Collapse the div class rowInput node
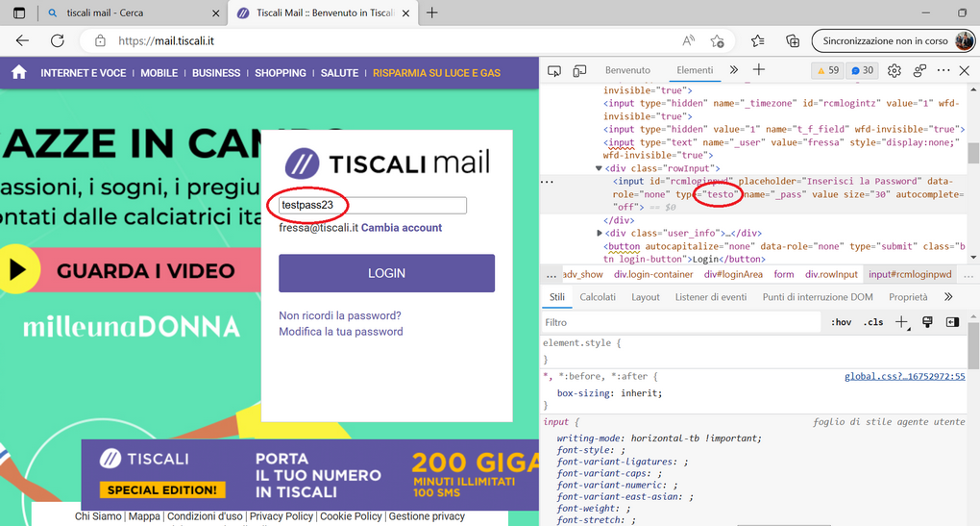Viewport: 980px width, 526px height. click(599, 168)
